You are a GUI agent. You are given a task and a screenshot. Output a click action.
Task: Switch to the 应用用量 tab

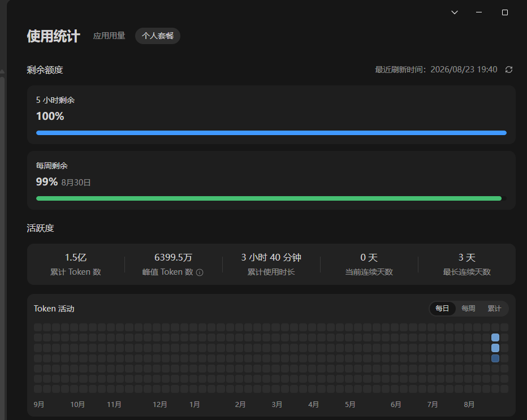109,36
